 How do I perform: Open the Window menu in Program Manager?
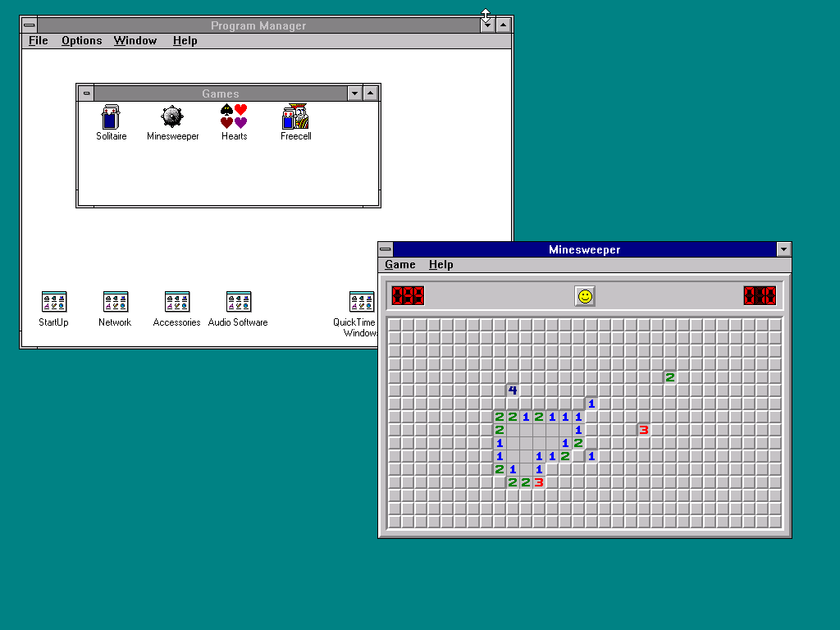coord(135,41)
